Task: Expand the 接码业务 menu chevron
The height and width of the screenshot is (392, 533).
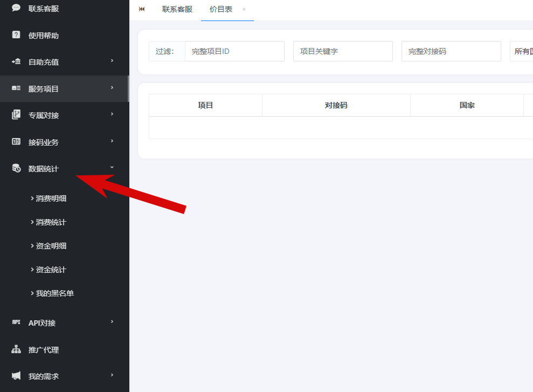Action: (112, 141)
